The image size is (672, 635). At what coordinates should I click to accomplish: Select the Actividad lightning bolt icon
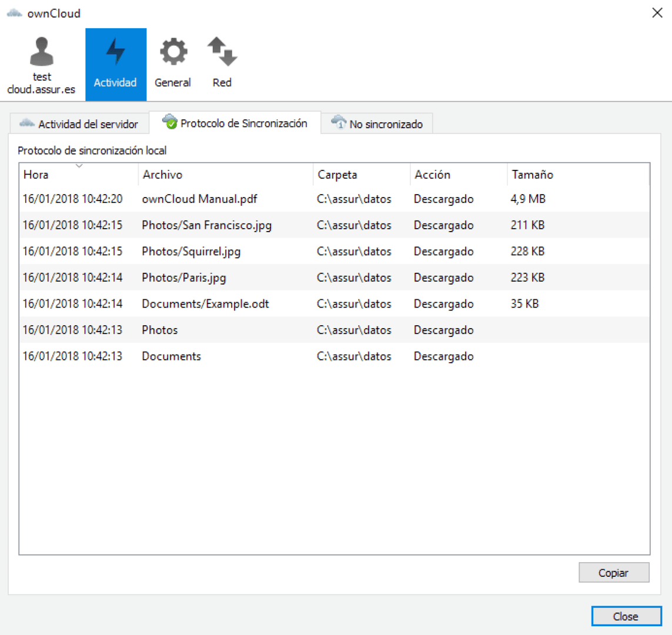click(x=115, y=52)
